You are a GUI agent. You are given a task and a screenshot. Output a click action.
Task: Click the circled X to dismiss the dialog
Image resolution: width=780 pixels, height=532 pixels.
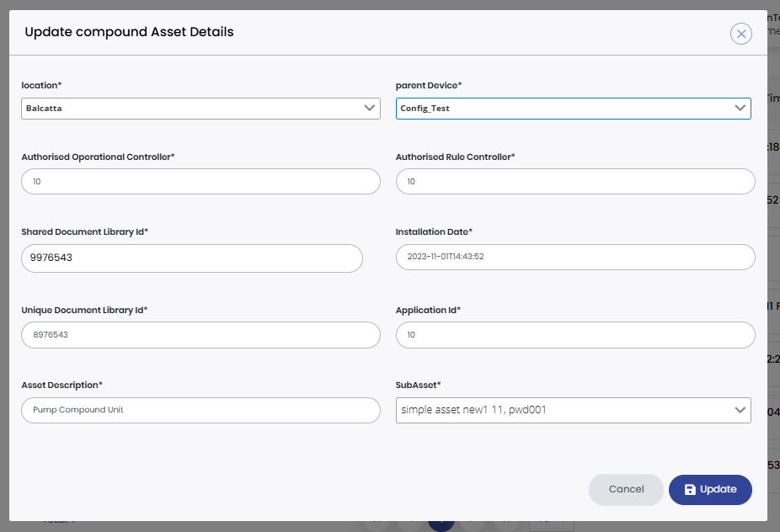tap(740, 34)
